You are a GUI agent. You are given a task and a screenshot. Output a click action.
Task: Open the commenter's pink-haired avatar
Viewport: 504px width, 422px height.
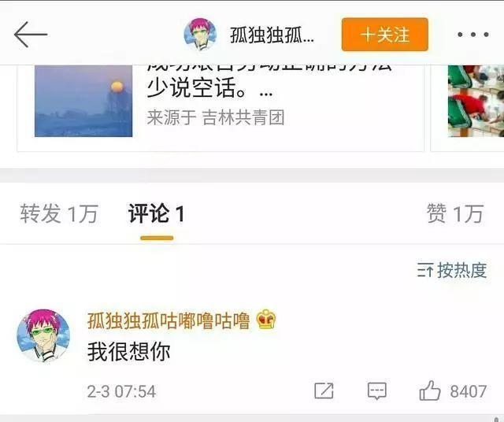point(43,335)
